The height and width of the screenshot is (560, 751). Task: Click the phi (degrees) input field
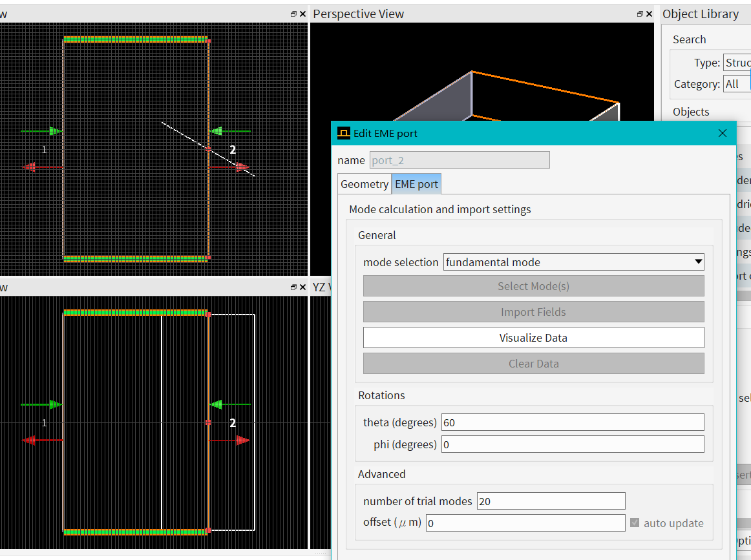(572, 445)
